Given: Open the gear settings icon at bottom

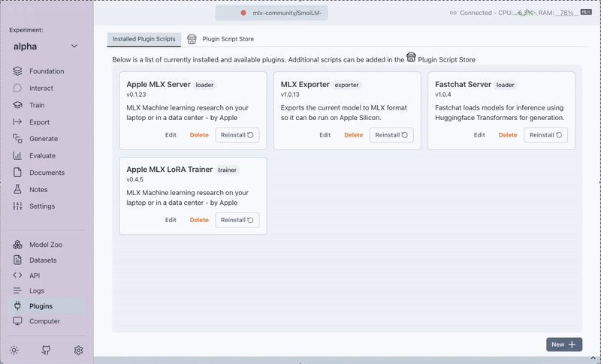Looking at the screenshot, I should [78, 350].
